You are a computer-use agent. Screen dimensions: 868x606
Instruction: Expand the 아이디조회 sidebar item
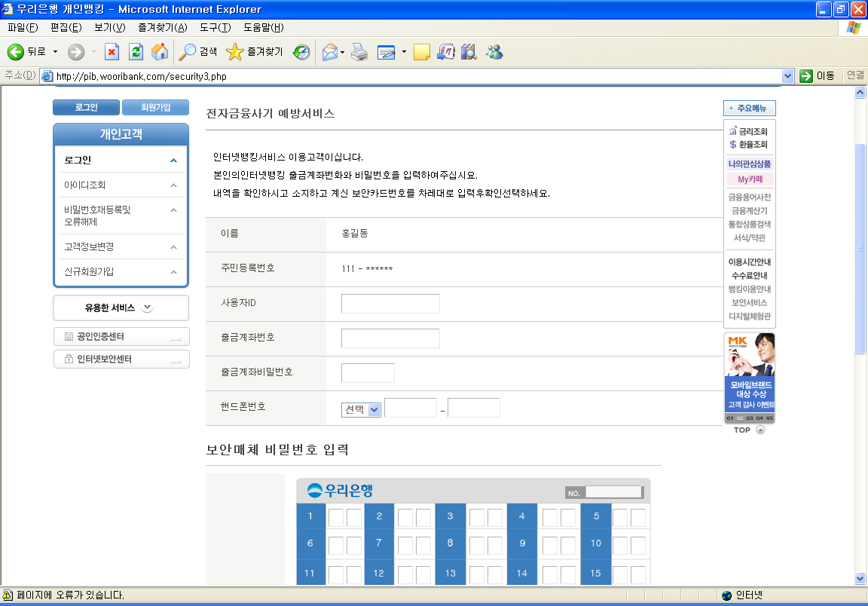click(x=173, y=185)
